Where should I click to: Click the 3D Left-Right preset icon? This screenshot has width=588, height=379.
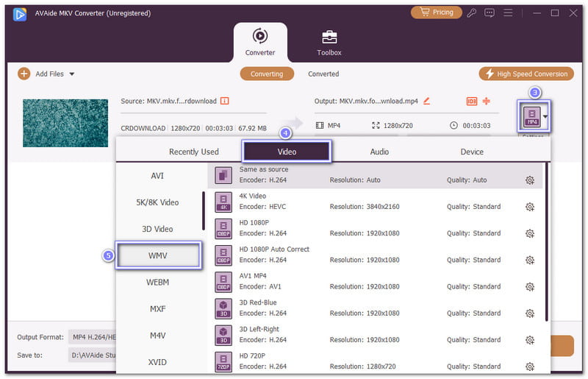pyautogui.click(x=223, y=335)
